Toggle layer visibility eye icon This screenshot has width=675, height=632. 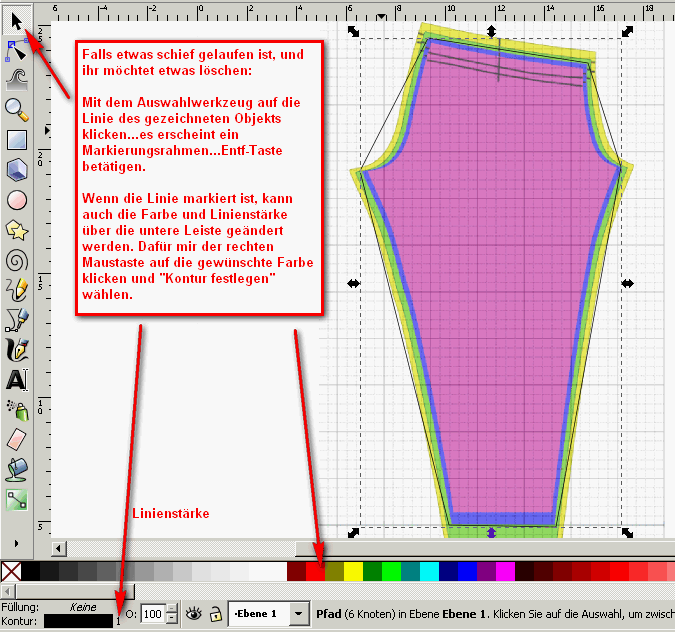point(193,613)
